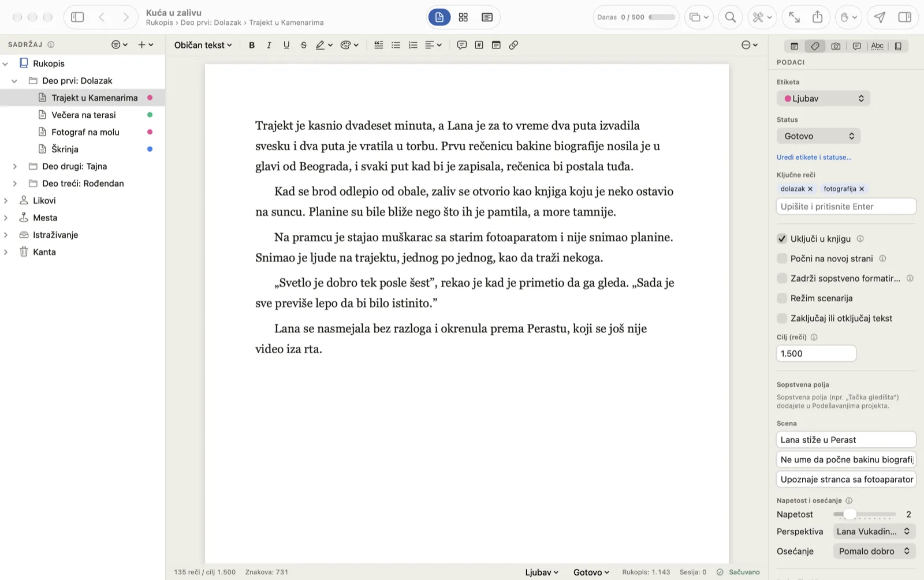Toggle the right inspector panel icon

[x=904, y=17]
